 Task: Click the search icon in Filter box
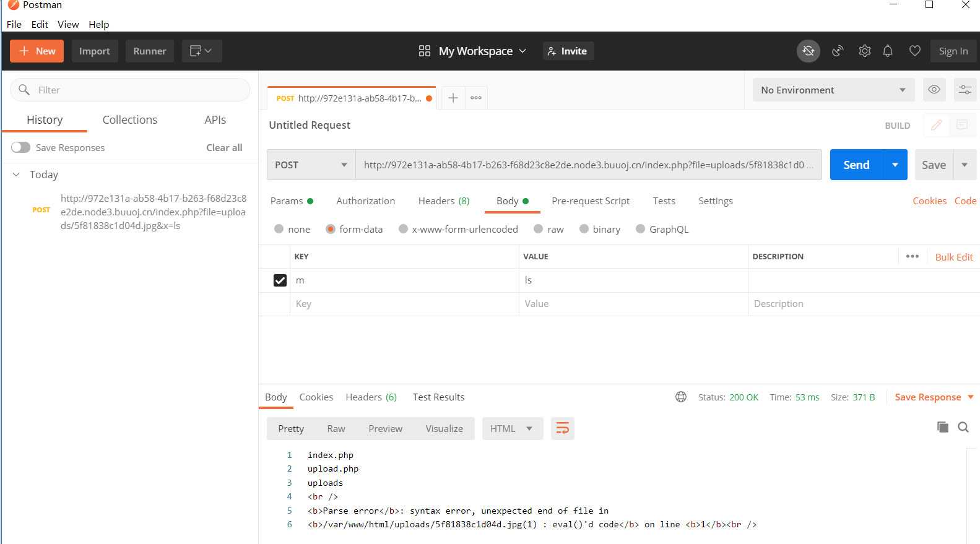tap(24, 90)
